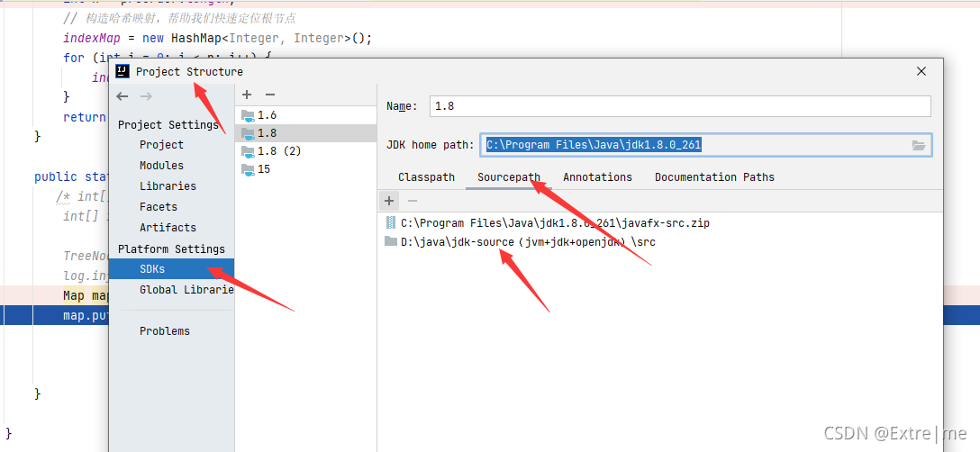Add a new SDK with the plus icon above the SDK list
This screenshot has height=452, width=980.
[247, 95]
